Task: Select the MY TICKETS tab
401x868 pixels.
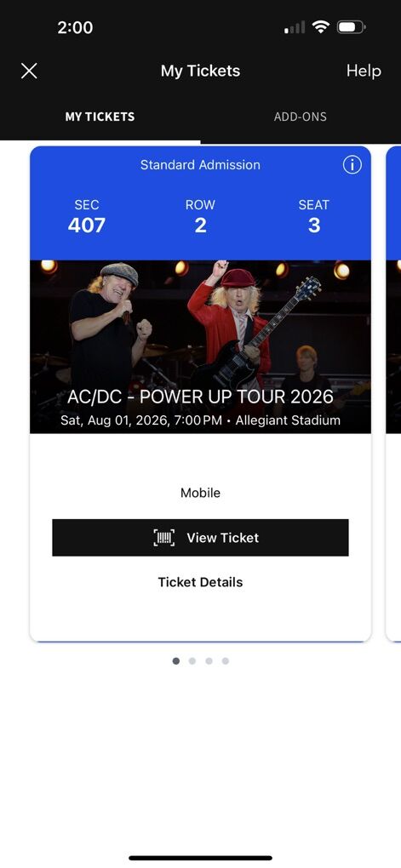Action: coord(100,117)
